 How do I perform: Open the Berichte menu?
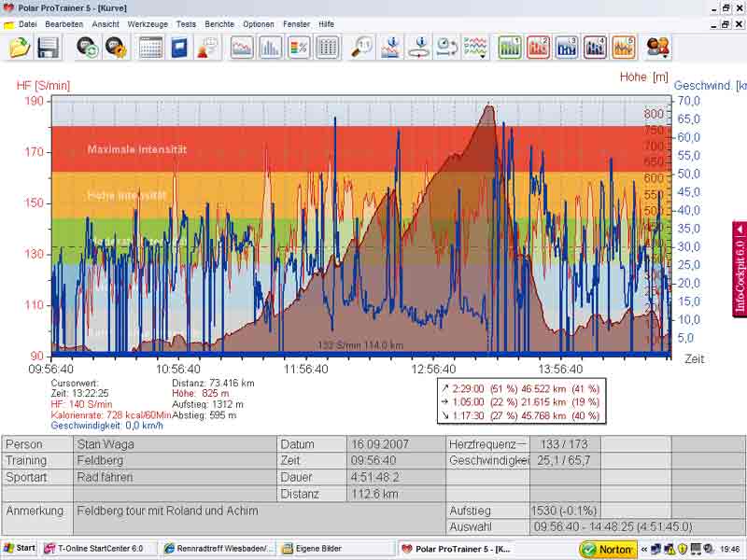coord(219,23)
